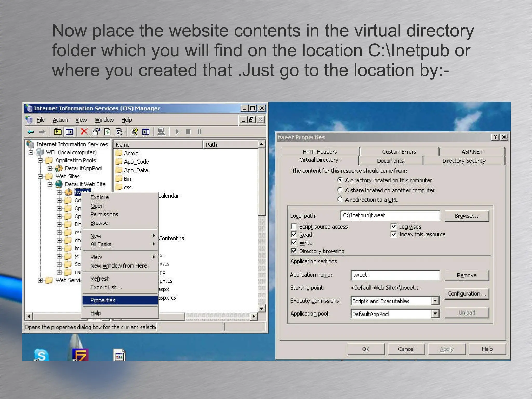Open Execute permissions dropdown

point(435,301)
